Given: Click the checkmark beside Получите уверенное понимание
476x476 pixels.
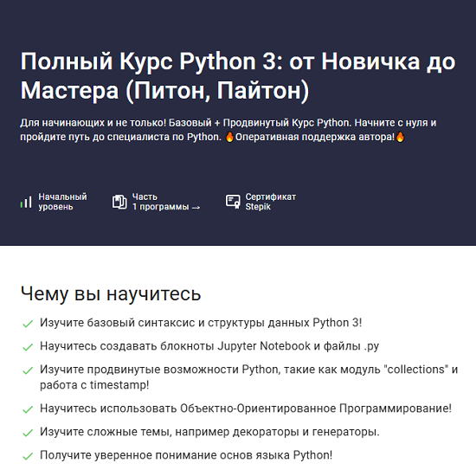Looking at the screenshot, I should pyautogui.click(x=28, y=456).
